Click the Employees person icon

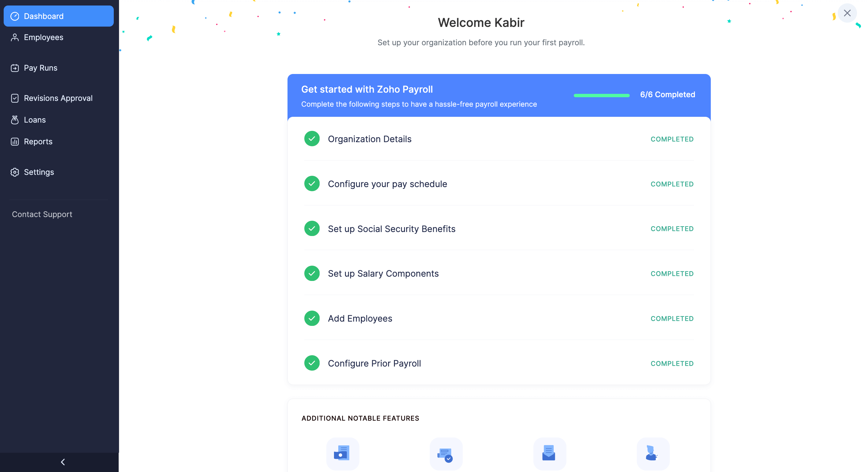[x=15, y=37]
